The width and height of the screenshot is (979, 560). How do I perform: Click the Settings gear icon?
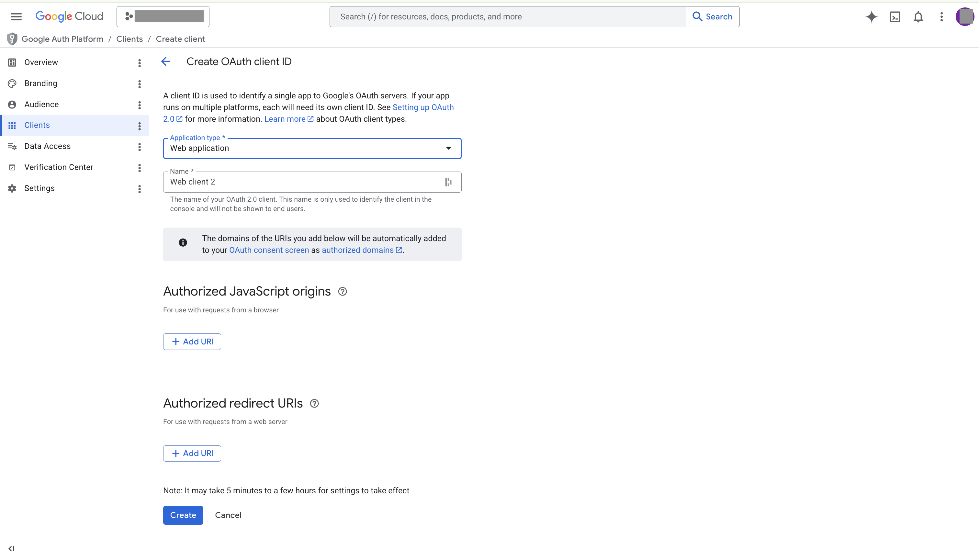coord(12,188)
